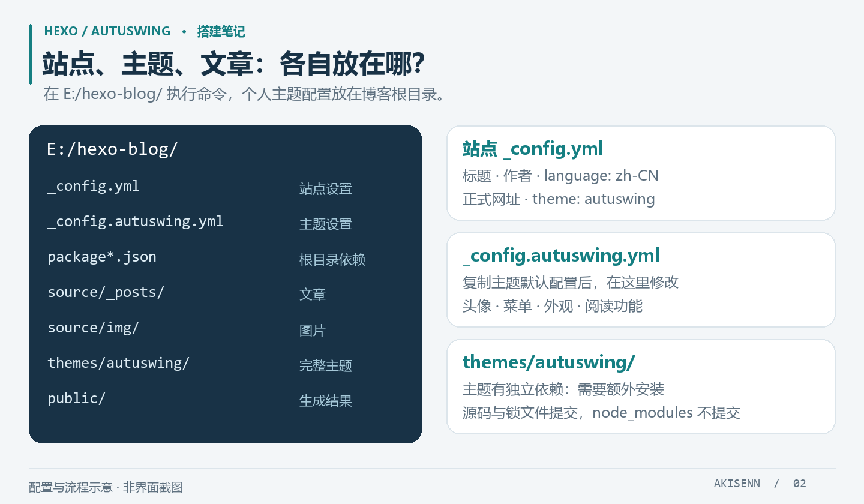Image resolution: width=864 pixels, height=504 pixels.
Task: Click the E:/hexo-blog/ root path heading
Action: pos(112,149)
